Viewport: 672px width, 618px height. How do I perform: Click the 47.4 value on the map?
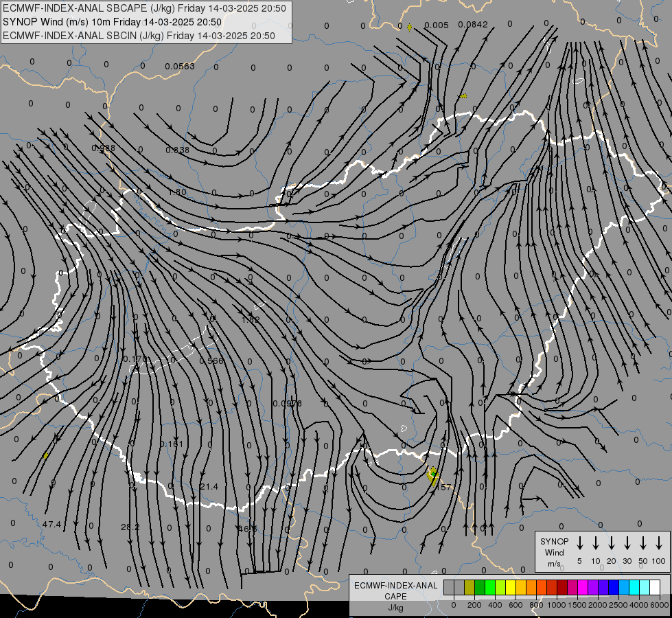(x=51, y=524)
